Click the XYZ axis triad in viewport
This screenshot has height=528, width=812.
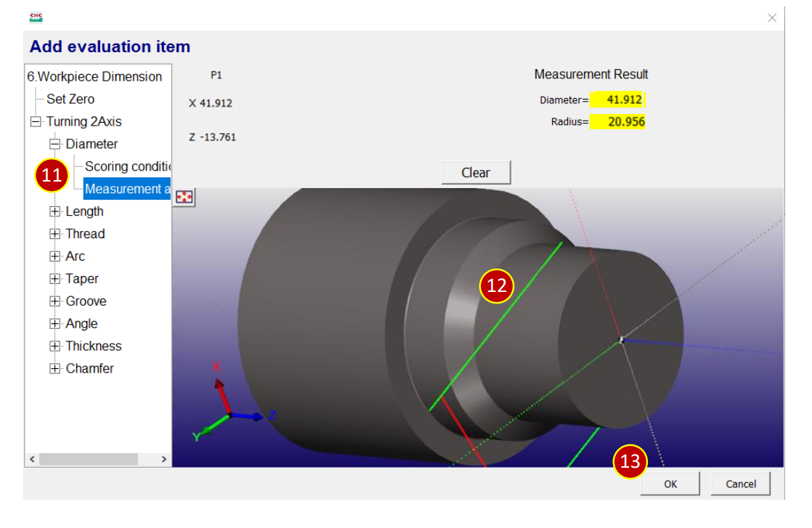click(x=233, y=404)
